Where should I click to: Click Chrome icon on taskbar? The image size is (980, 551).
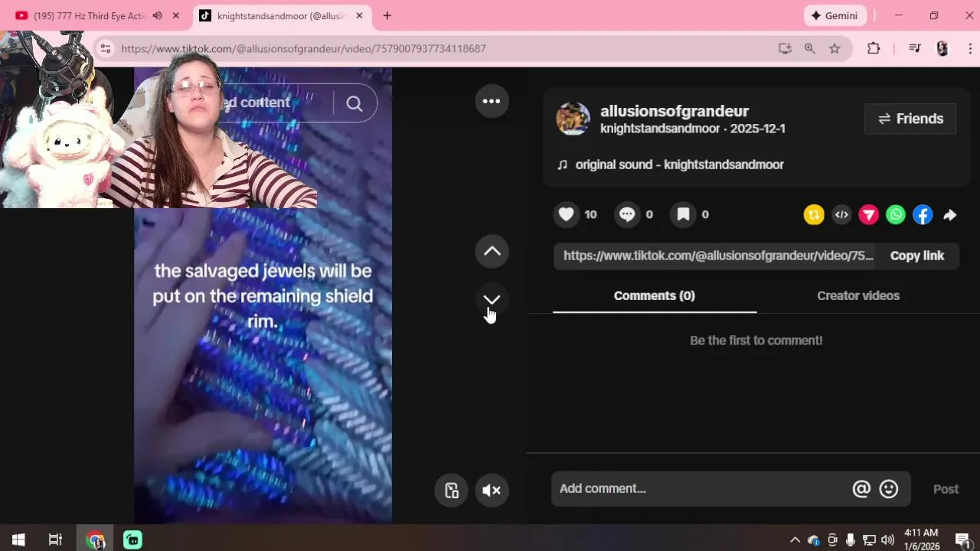[95, 540]
